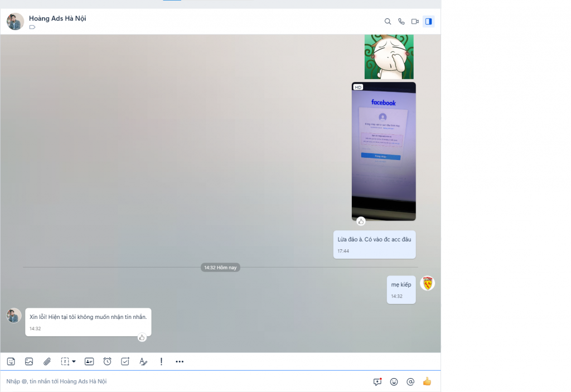
Task: Open the Facebook login screenshot image
Action: 384,151
